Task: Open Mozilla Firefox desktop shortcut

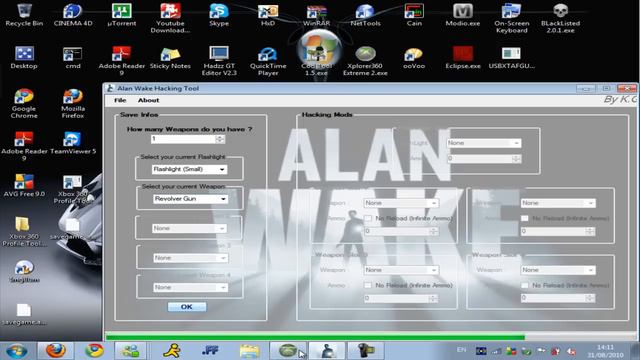Action: pyautogui.click(x=73, y=103)
